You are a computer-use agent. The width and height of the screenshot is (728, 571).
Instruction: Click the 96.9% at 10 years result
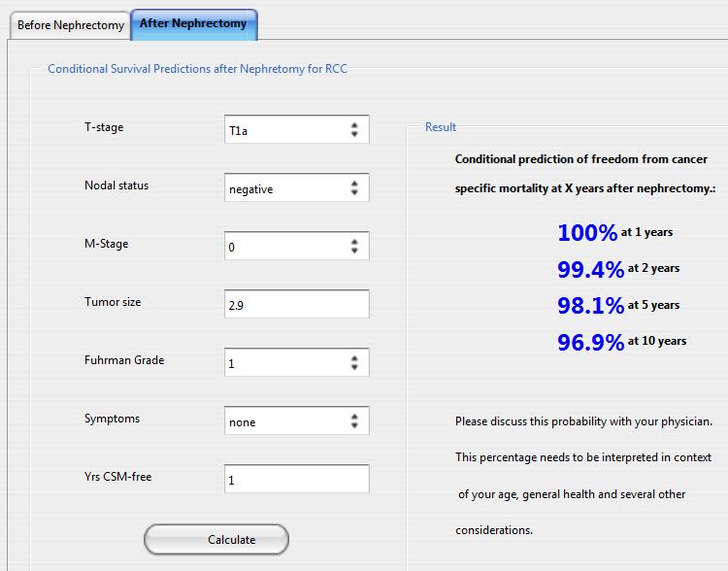pos(621,342)
